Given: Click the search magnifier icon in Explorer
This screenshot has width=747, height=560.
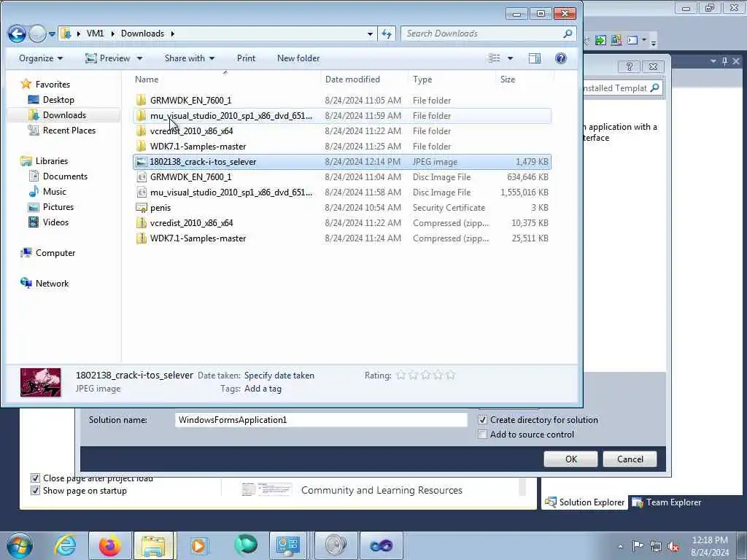Looking at the screenshot, I should (x=568, y=34).
